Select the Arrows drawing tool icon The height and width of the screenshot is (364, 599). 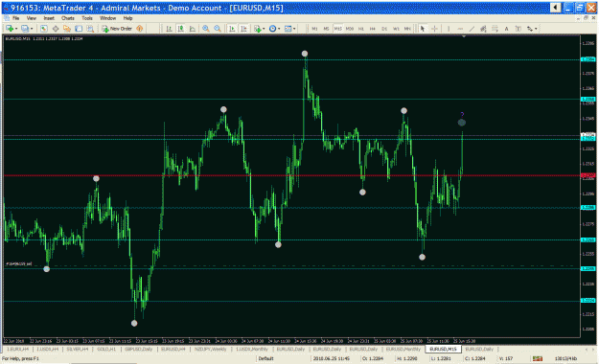click(x=530, y=29)
